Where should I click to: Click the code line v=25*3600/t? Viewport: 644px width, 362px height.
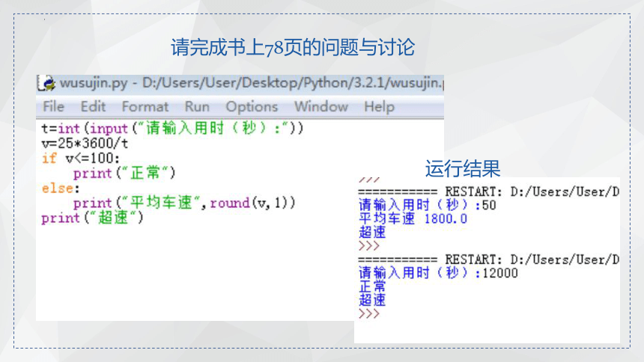tap(85, 144)
